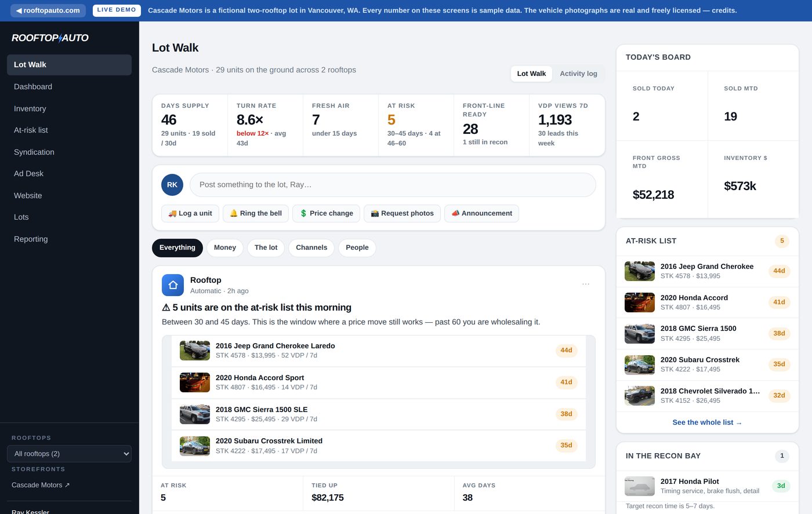Click the Days Supply 46 stat card
This screenshot has width=812, height=514.
pyautogui.click(x=190, y=125)
